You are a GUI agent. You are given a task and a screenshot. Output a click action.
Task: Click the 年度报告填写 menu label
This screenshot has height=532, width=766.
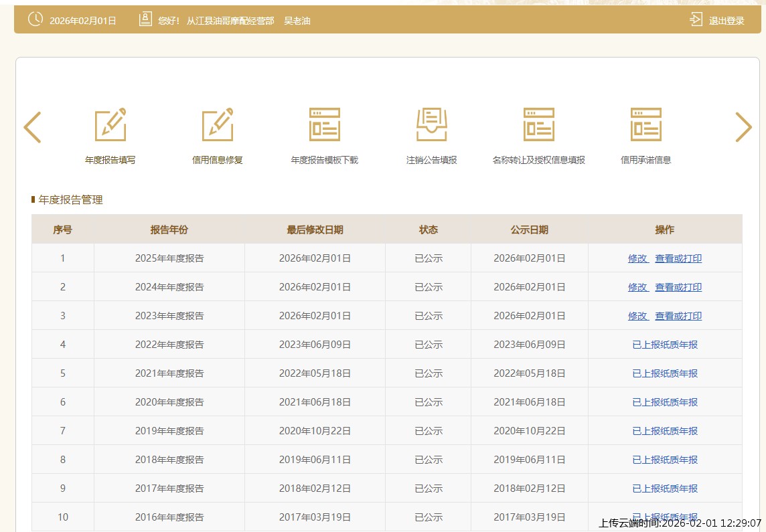(110, 161)
